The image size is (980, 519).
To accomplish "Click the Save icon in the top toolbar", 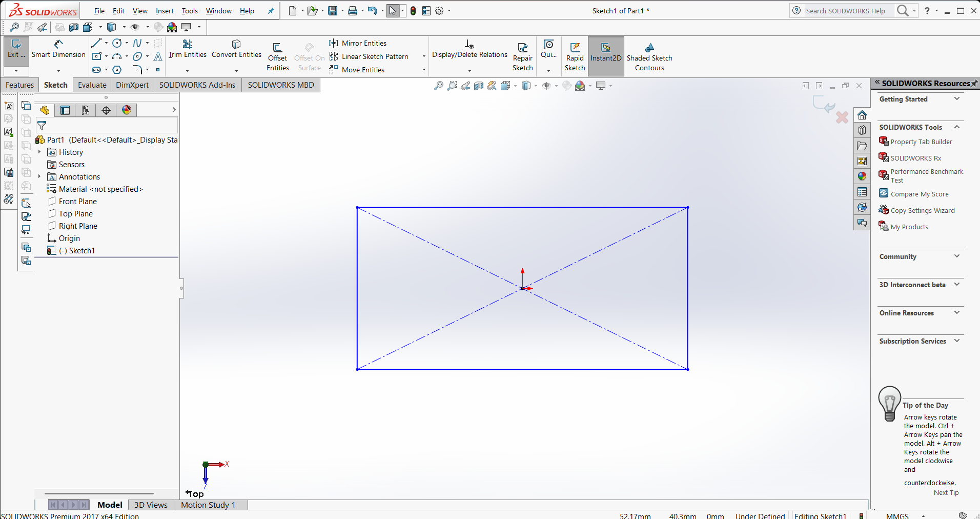I will coord(333,11).
